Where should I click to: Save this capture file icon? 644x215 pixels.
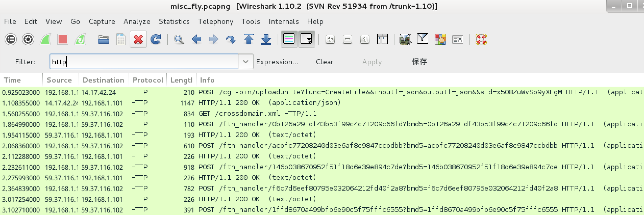pyautogui.click(x=121, y=39)
